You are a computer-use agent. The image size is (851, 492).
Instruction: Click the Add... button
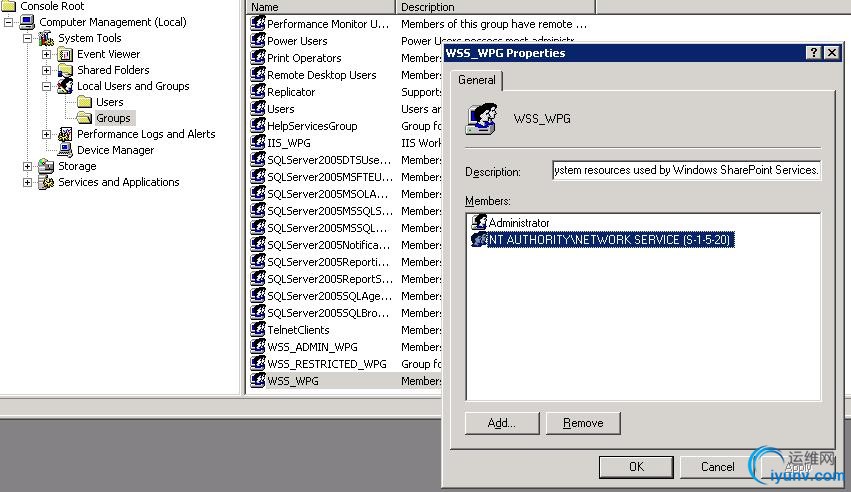pyautogui.click(x=502, y=423)
